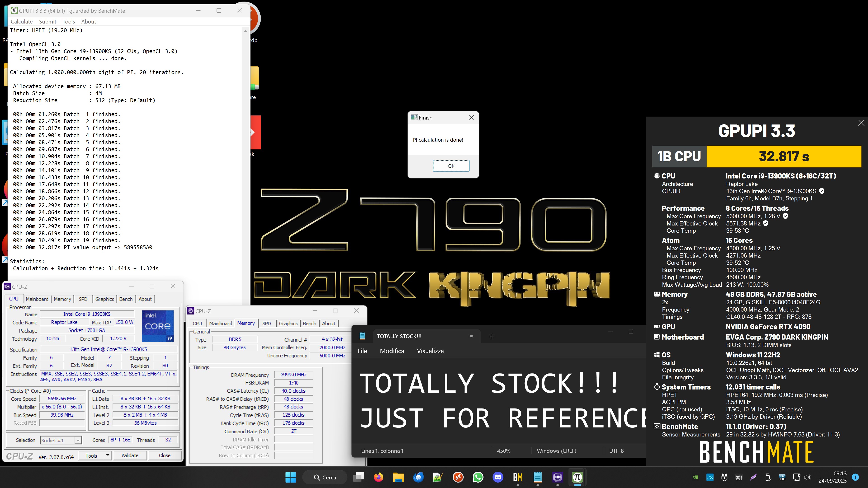
Task: Switch to Graphics tab in right CPU-Z window
Action: [x=288, y=323]
